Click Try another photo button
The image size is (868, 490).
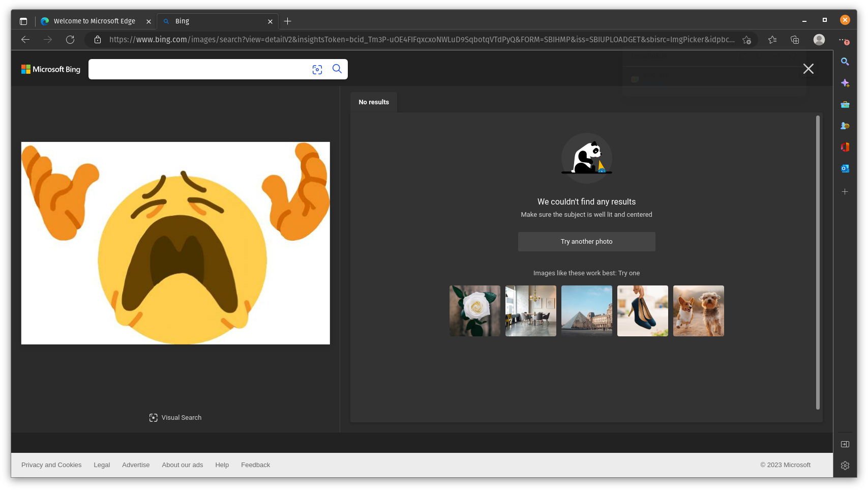[586, 242]
